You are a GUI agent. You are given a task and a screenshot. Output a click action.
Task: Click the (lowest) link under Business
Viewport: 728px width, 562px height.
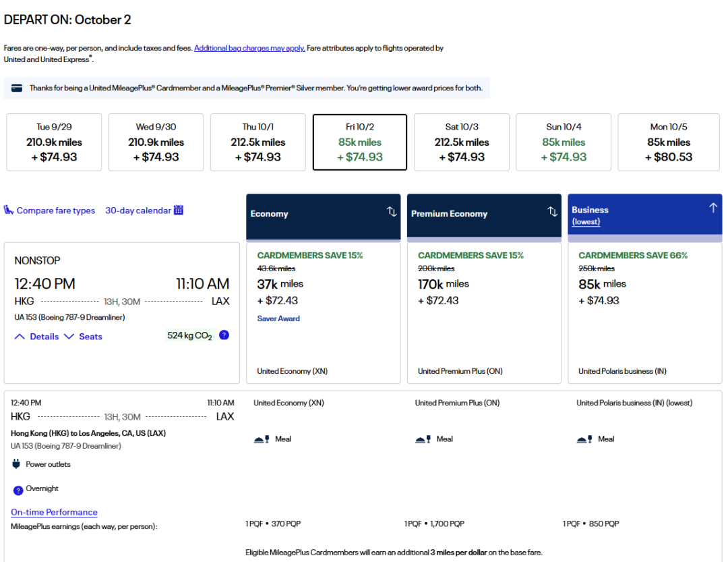pyautogui.click(x=586, y=222)
